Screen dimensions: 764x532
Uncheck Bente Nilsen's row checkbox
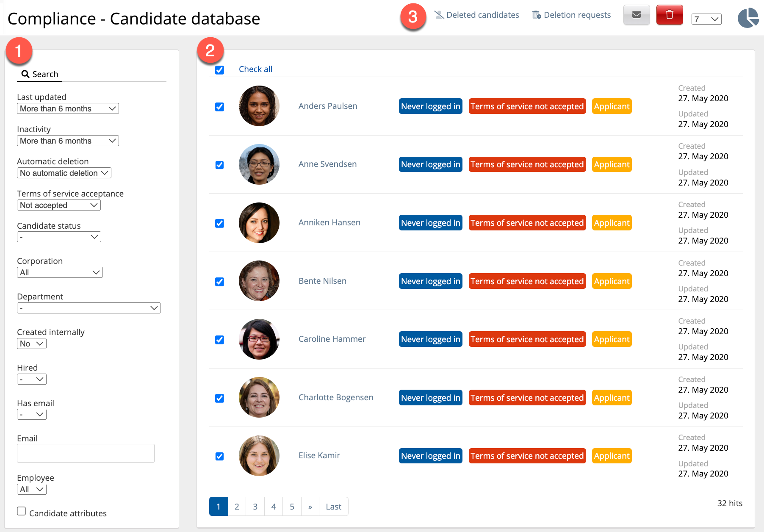point(219,282)
